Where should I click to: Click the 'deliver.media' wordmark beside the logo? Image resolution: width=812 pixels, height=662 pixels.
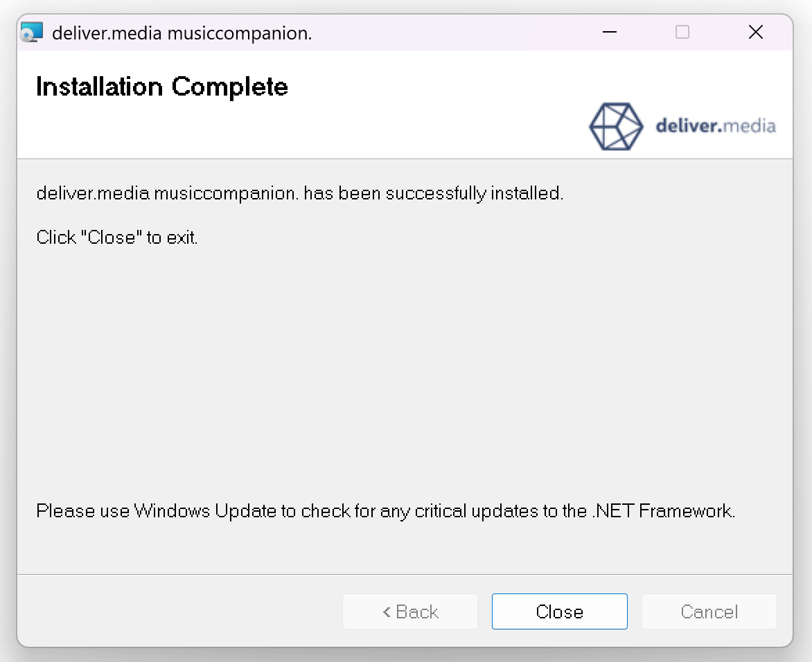pyautogui.click(x=716, y=126)
